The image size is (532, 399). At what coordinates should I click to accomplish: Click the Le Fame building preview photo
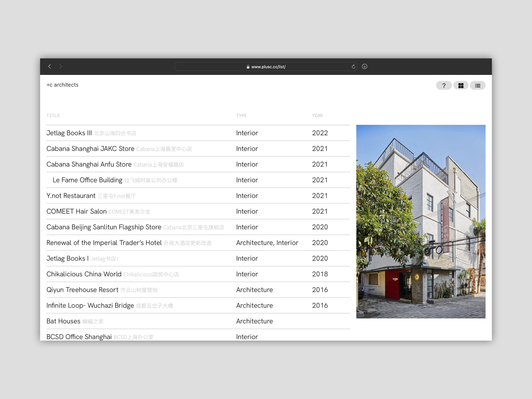tap(421, 222)
